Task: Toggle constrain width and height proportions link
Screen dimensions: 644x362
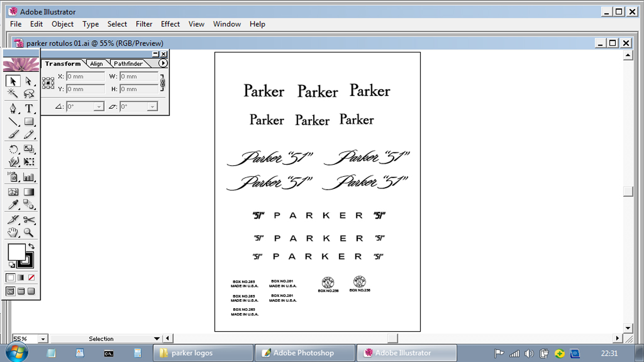Action: pyautogui.click(x=162, y=83)
